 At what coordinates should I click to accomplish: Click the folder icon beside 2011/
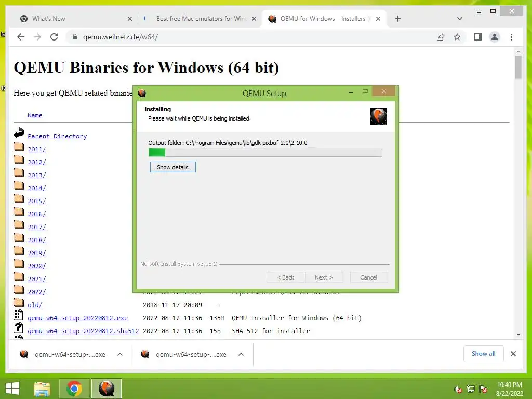[19, 147]
